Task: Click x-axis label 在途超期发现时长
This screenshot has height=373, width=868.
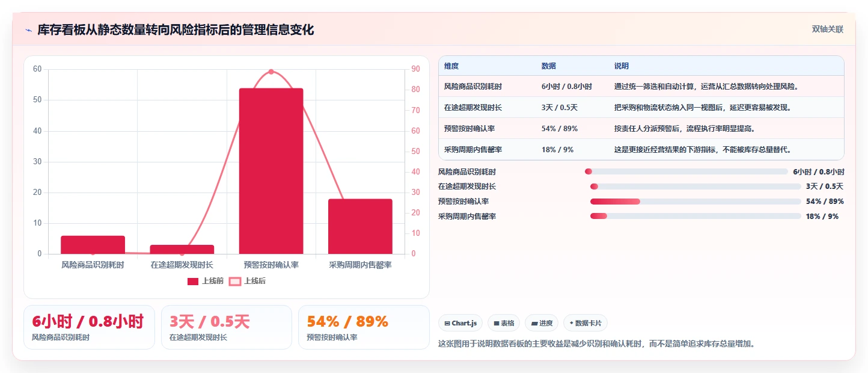Action: tap(182, 265)
